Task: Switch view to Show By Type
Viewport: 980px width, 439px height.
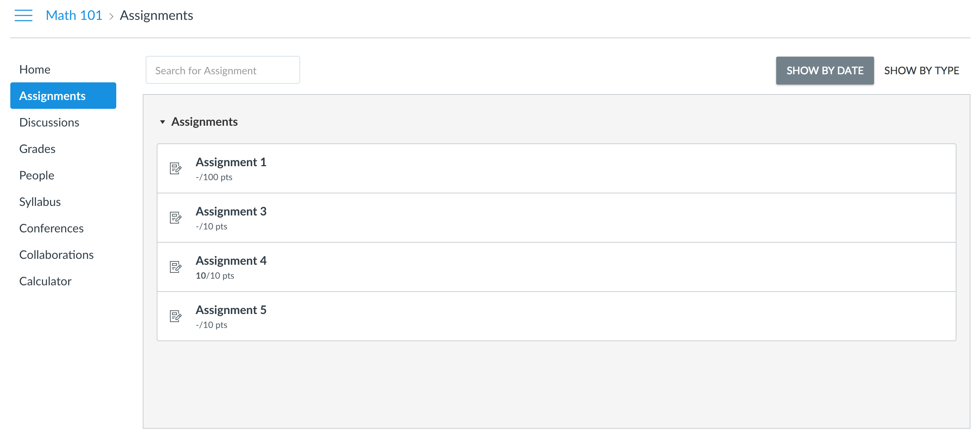Action: point(921,70)
